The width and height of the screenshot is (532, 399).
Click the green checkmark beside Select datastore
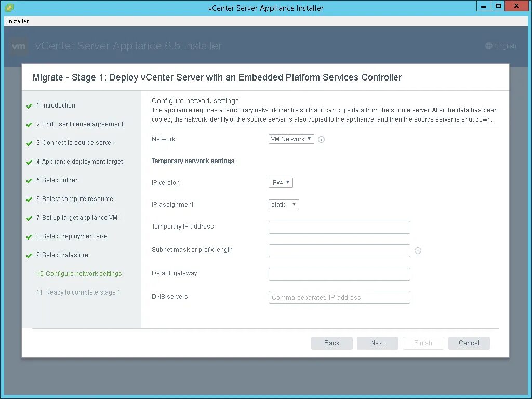29,256
